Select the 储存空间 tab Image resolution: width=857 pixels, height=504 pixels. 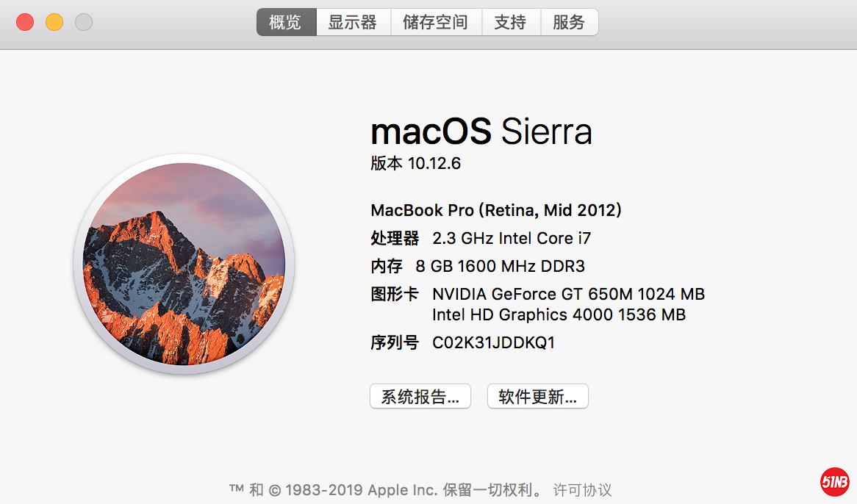coord(435,23)
